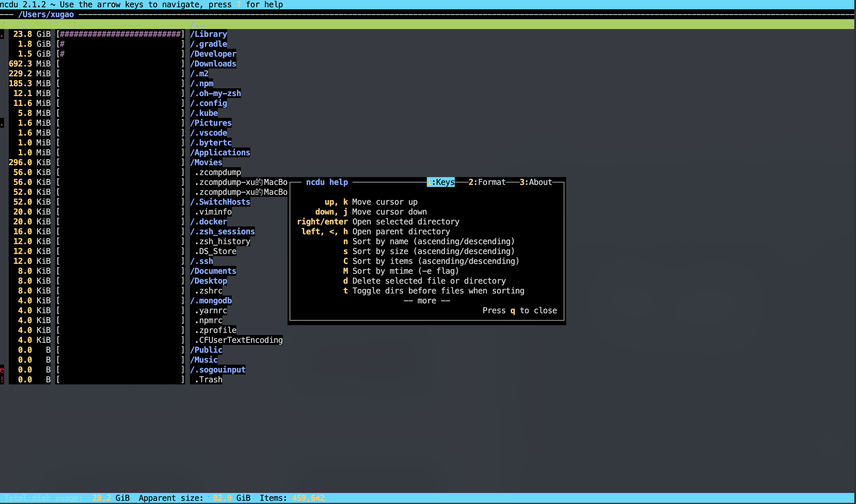856x504 pixels.
Task: Click the /Users/xugao path header
Action: coord(46,14)
